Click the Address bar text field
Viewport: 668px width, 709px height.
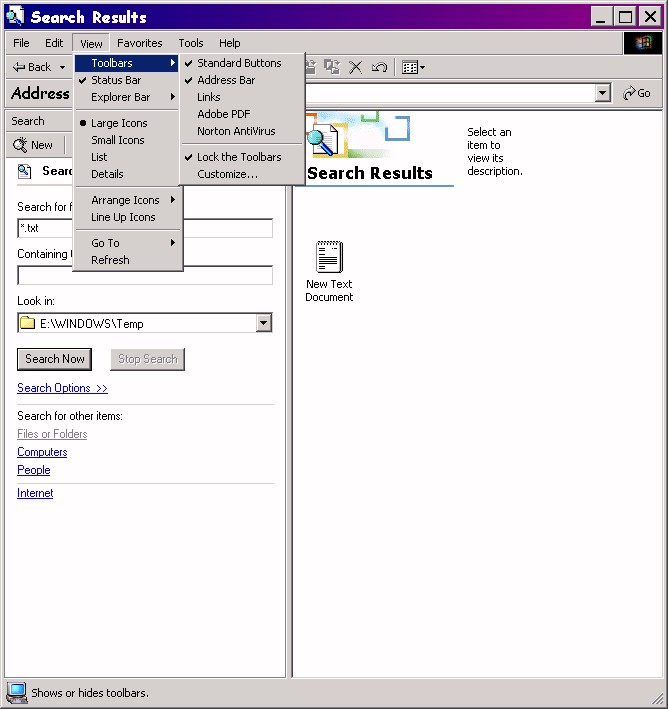450,93
